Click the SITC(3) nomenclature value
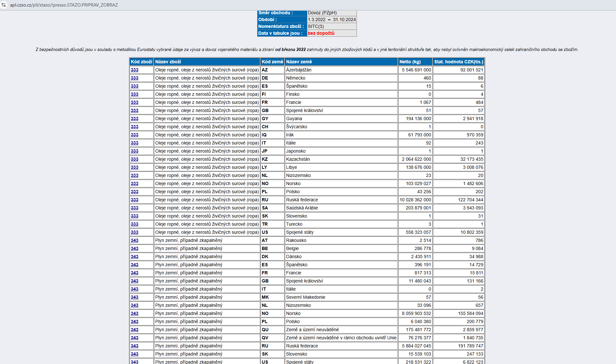 [316, 26]
